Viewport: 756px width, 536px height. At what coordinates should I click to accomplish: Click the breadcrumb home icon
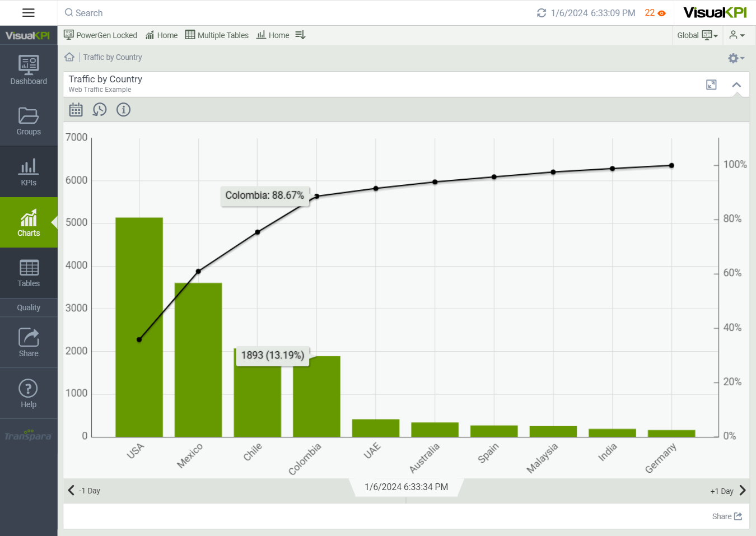[x=69, y=57]
